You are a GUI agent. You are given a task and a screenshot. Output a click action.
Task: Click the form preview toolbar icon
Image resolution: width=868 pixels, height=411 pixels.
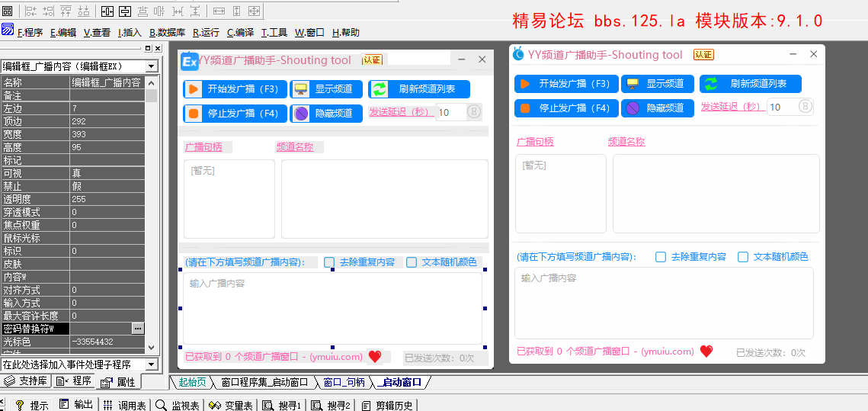click(7, 11)
